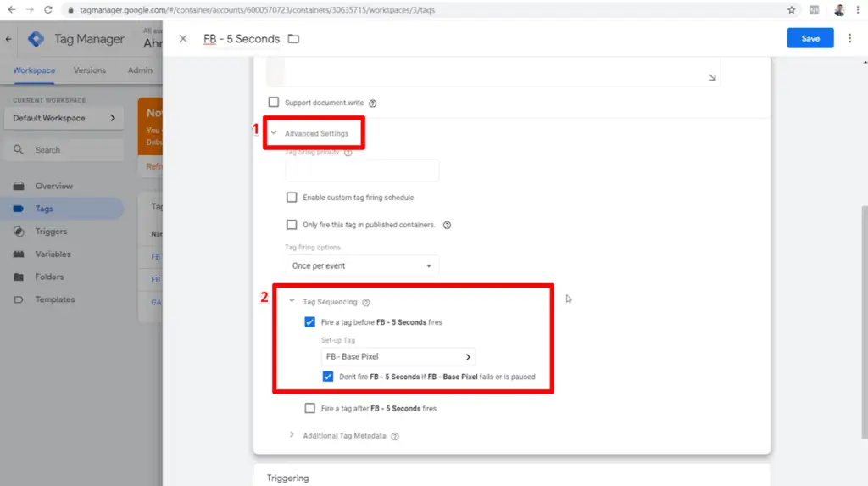Click the browser forward arrow
Viewport: 868px width, 486px height.
click(x=30, y=10)
